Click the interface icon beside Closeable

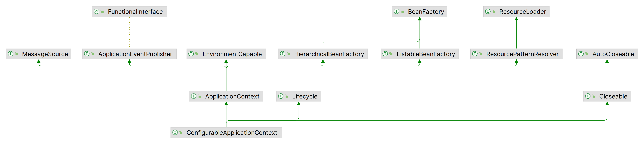coord(587,96)
